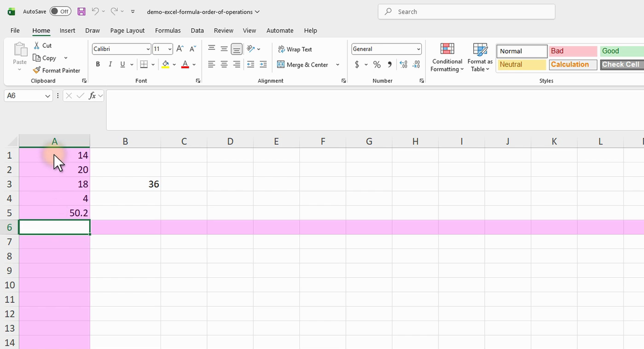Open the Name Box dropdown arrow
This screenshot has width=644, height=349.
(47, 96)
